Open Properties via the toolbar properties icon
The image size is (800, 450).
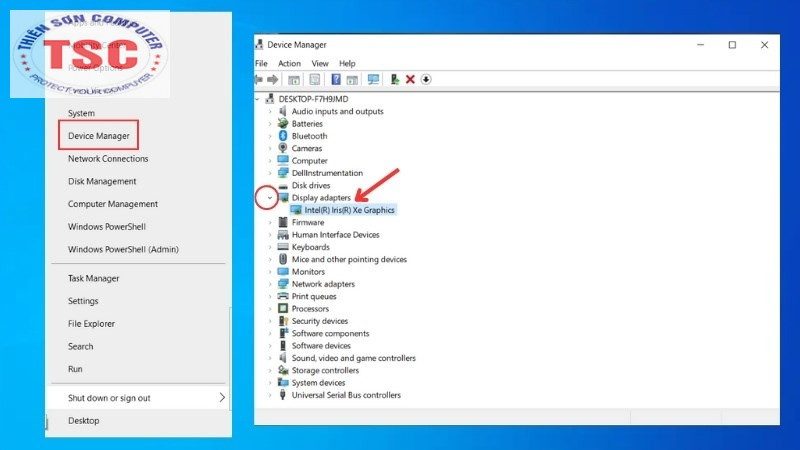(x=315, y=79)
